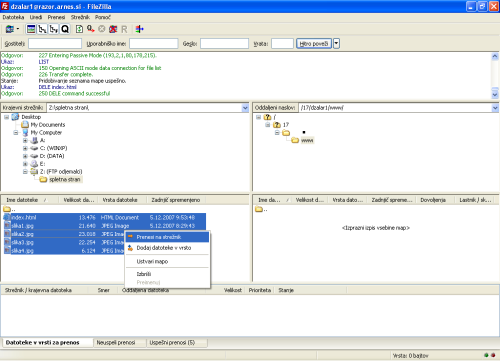Open the Strežnik menu
The height and width of the screenshot is (361, 500).
tap(80, 17)
